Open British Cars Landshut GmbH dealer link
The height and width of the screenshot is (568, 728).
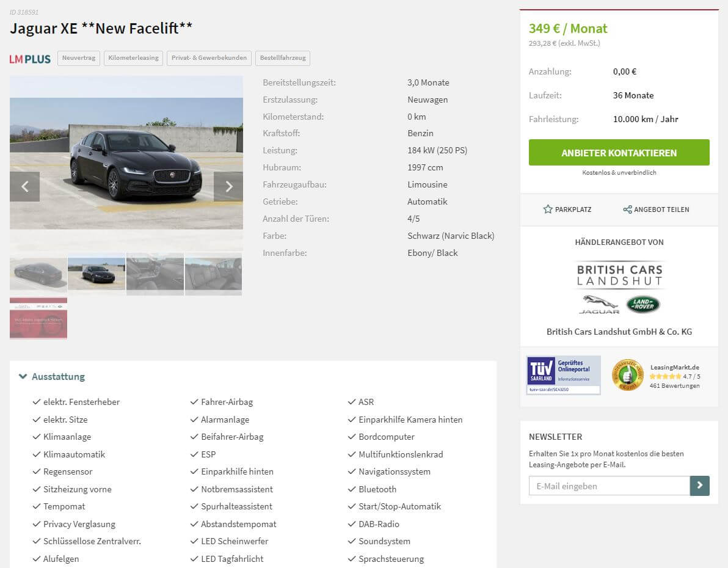(x=619, y=332)
